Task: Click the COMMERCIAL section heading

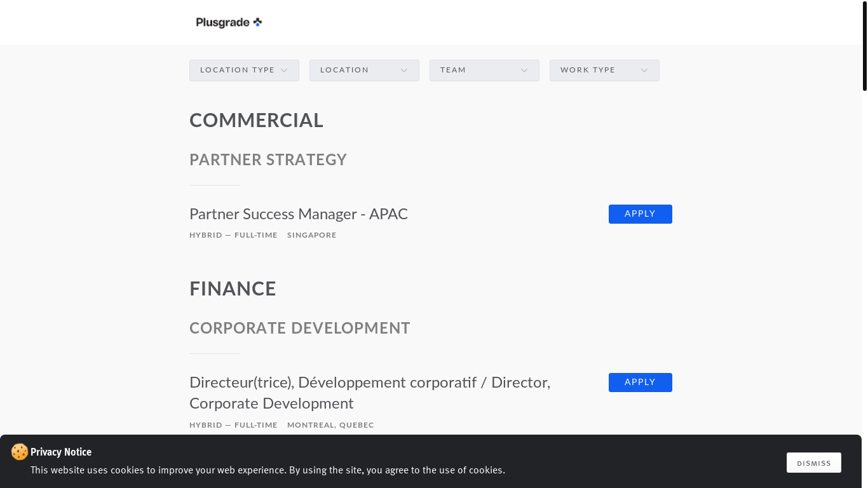Action: click(256, 120)
